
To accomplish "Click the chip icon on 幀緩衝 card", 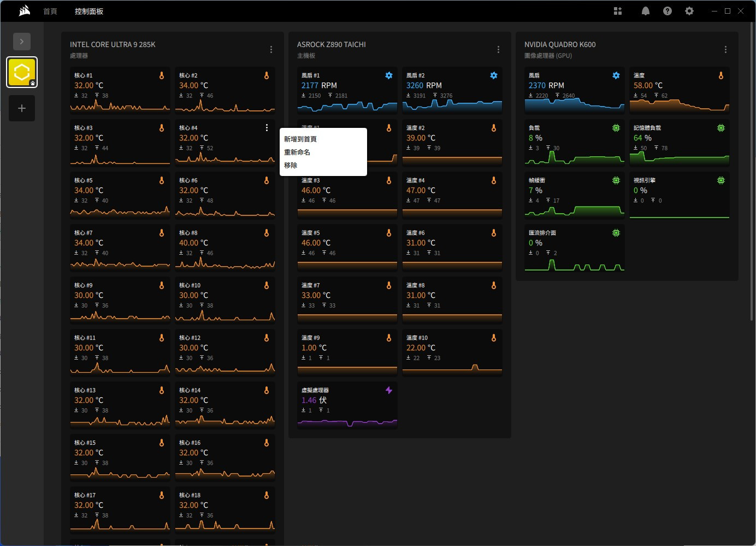I will coord(616,180).
